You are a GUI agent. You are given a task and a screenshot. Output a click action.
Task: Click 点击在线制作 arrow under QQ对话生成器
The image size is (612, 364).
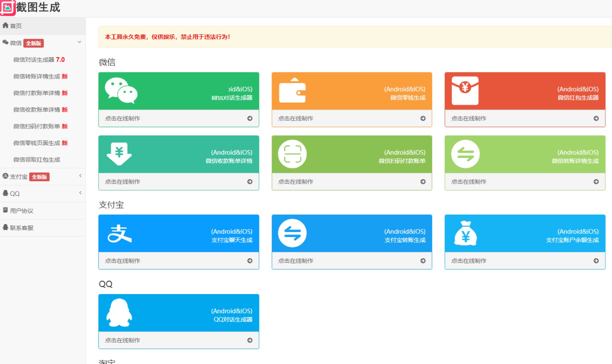(250, 340)
